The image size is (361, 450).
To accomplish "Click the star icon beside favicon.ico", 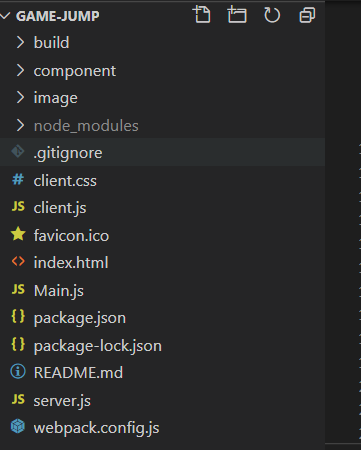I will [18, 234].
